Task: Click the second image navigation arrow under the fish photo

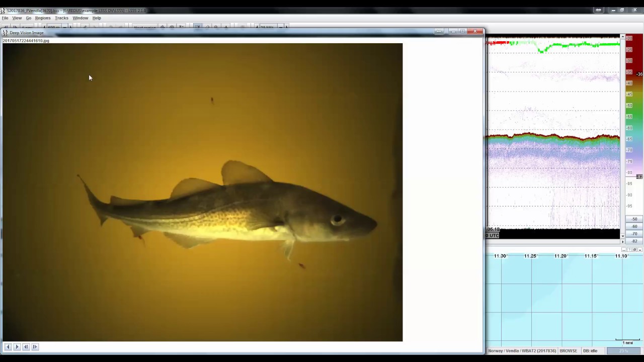Action: pyautogui.click(x=17, y=347)
